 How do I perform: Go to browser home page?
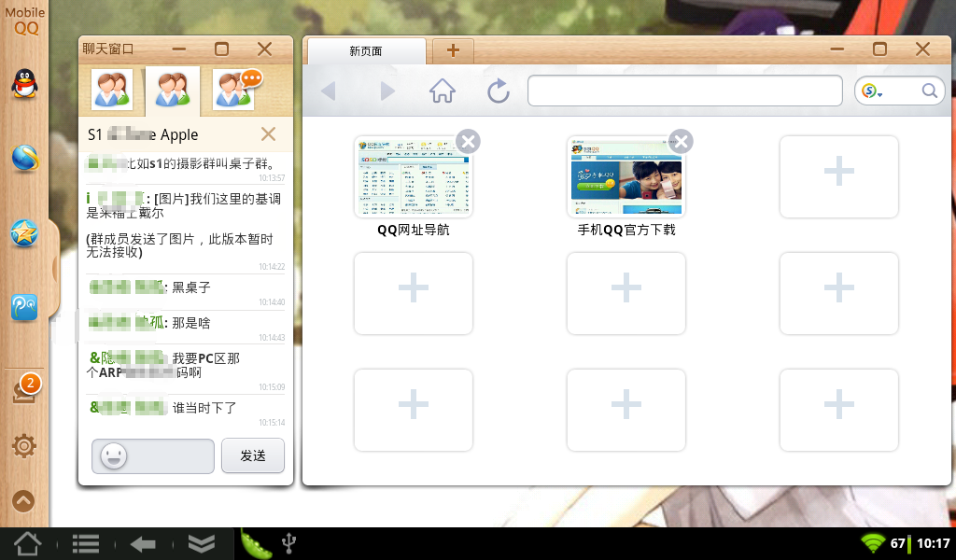(x=443, y=91)
